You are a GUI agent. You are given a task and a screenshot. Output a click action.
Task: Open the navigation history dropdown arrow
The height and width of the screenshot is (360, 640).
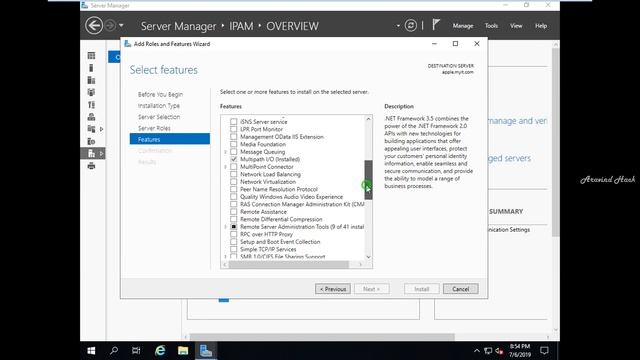121,26
